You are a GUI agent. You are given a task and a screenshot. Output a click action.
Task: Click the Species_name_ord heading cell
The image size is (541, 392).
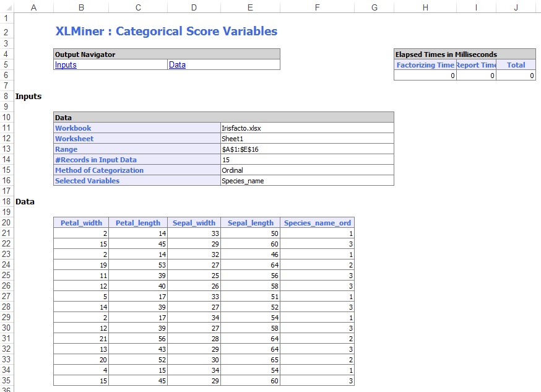coord(317,223)
